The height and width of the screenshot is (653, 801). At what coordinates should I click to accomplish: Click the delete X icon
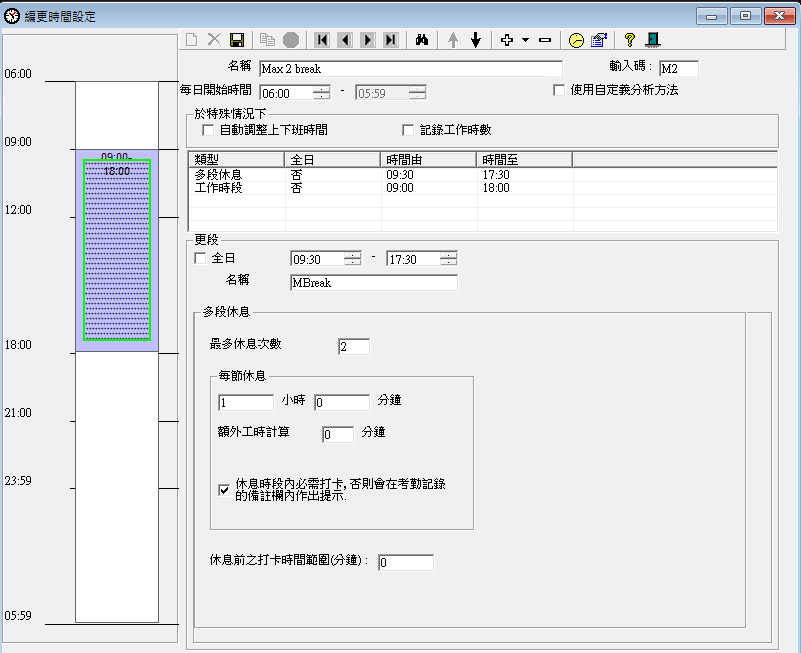(214, 40)
